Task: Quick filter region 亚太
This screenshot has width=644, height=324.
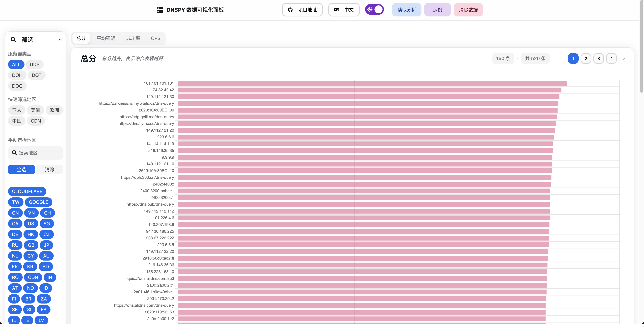Action: click(x=17, y=110)
